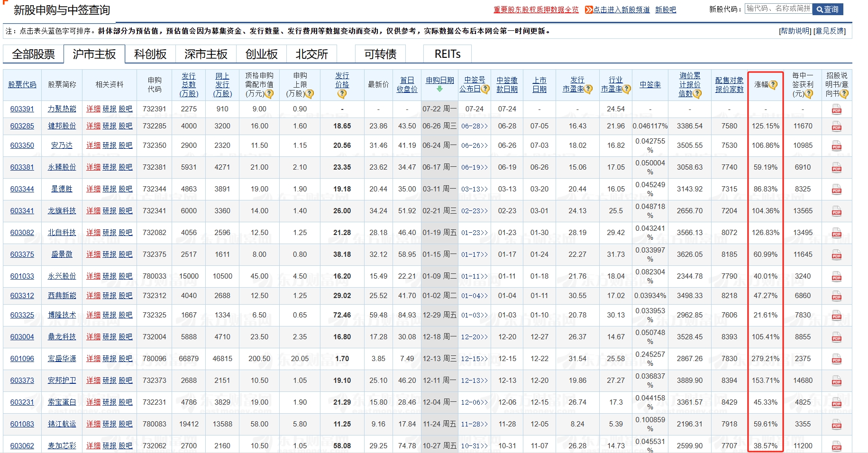This screenshot has width=868, height=453.
Task: Click the help icon next to 中签号公布日
Action: pyautogui.click(x=485, y=89)
